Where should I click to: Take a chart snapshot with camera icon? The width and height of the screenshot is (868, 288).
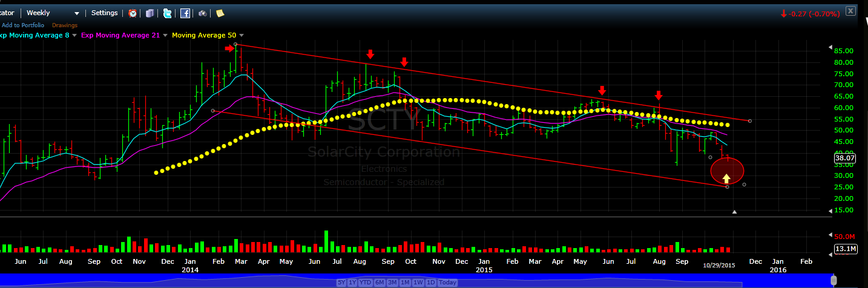coord(203,13)
